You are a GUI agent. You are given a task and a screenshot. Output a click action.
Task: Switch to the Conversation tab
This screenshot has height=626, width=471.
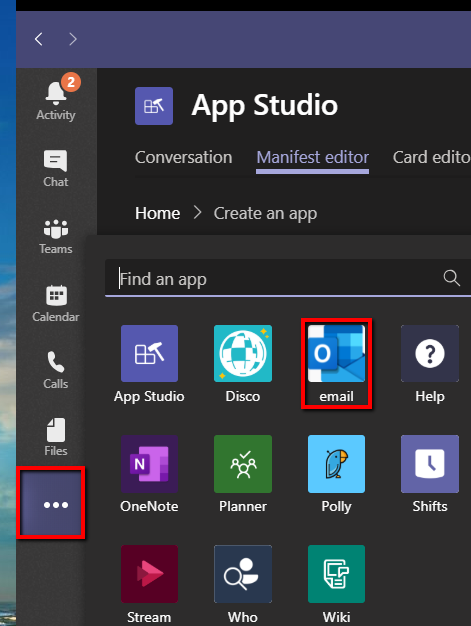pyautogui.click(x=184, y=157)
